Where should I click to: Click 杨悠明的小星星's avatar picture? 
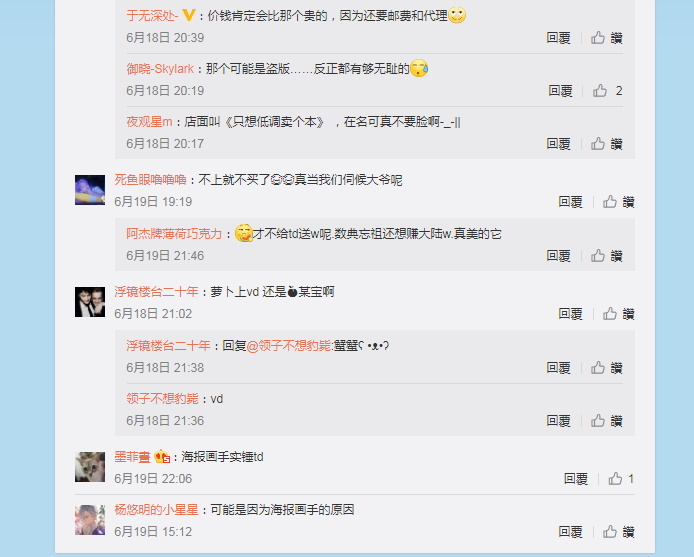[x=90, y=520]
